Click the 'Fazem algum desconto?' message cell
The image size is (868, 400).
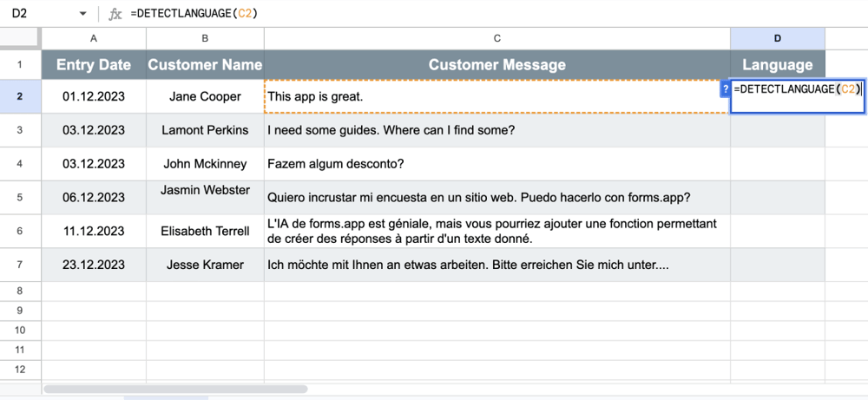pos(496,163)
